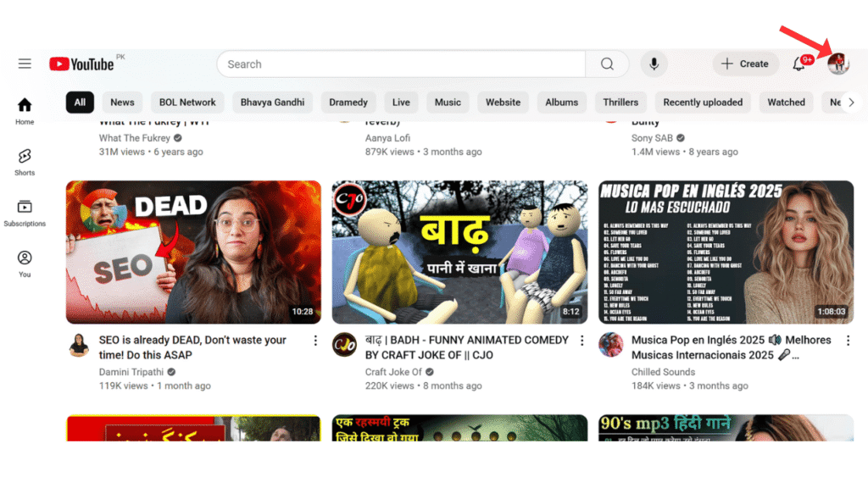Enable the Recently uploaded filter
Image resolution: width=868 pixels, height=488 pixels.
point(703,102)
